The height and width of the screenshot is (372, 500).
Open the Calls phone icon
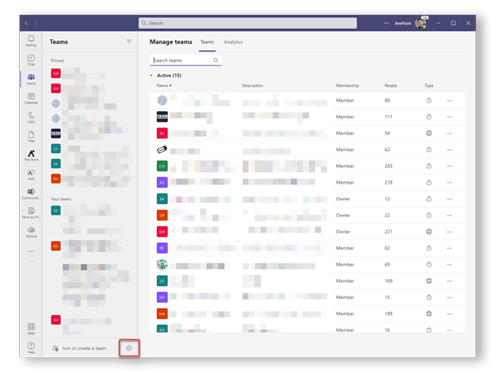pos(31,117)
